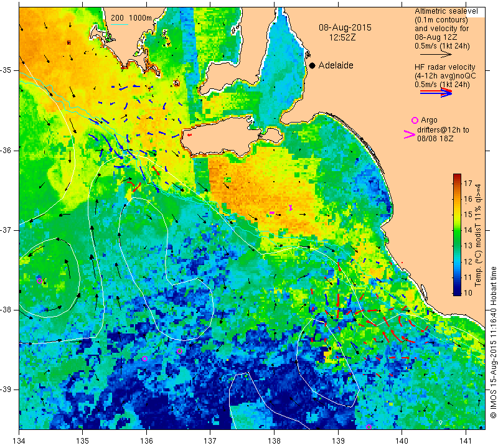Click the 'HF radar velocity' legend heading
Viewport: 498px width, 448px height.
click(444, 67)
